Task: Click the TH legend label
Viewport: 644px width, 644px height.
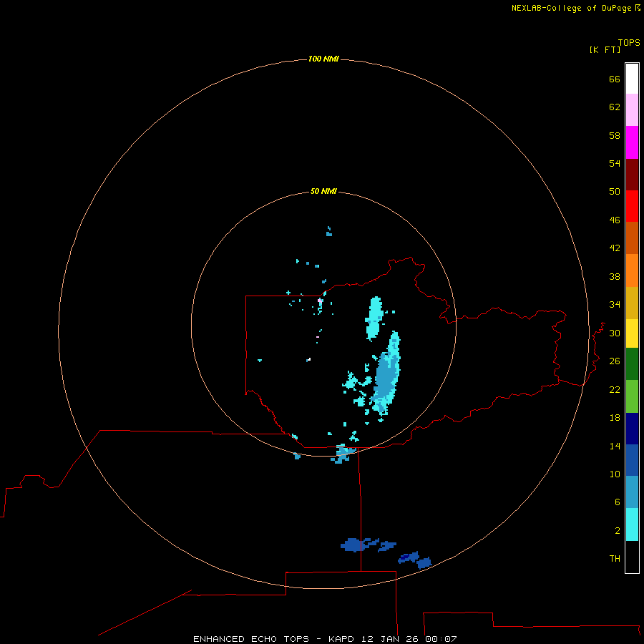Action: (615, 559)
